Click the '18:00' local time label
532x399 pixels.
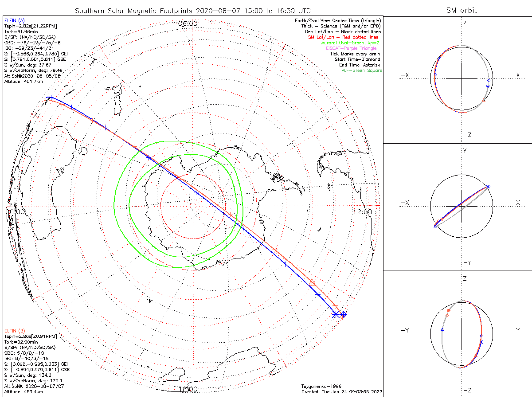[188, 389]
